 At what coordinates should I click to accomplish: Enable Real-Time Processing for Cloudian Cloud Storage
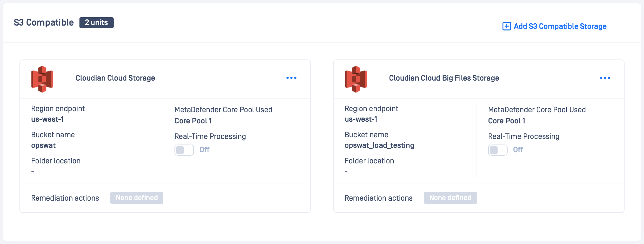184,150
